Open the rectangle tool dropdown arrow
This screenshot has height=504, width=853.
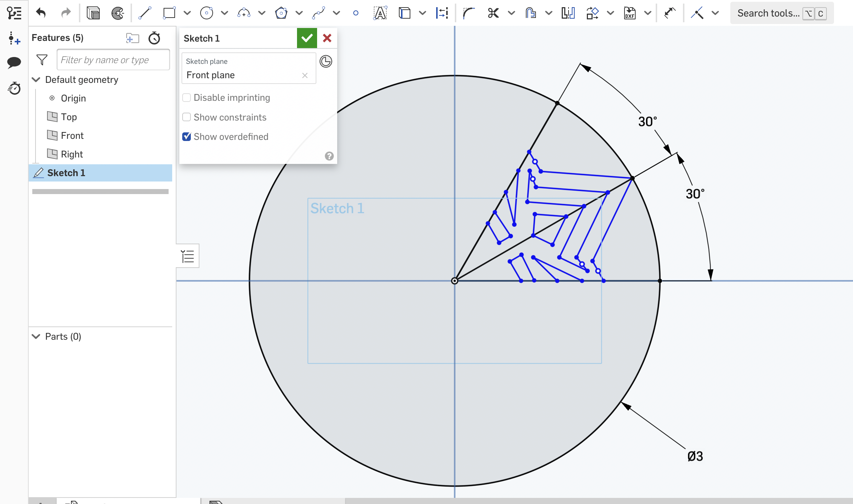click(x=187, y=13)
